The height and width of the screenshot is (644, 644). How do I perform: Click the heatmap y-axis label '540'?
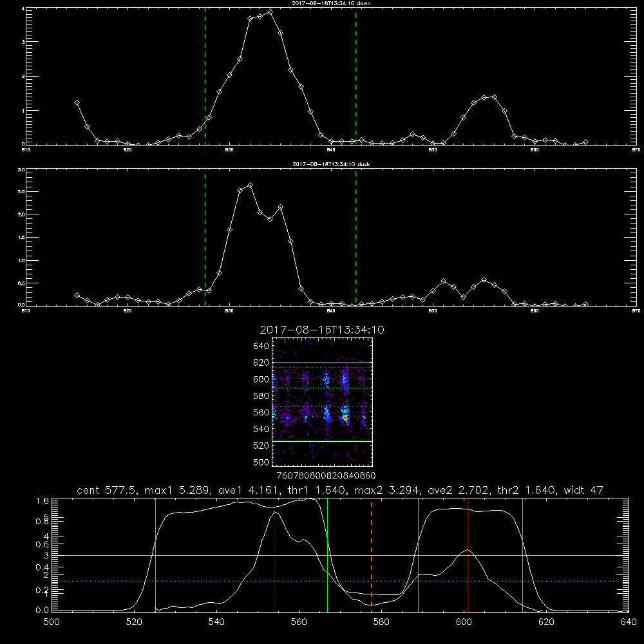click(x=261, y=429)
